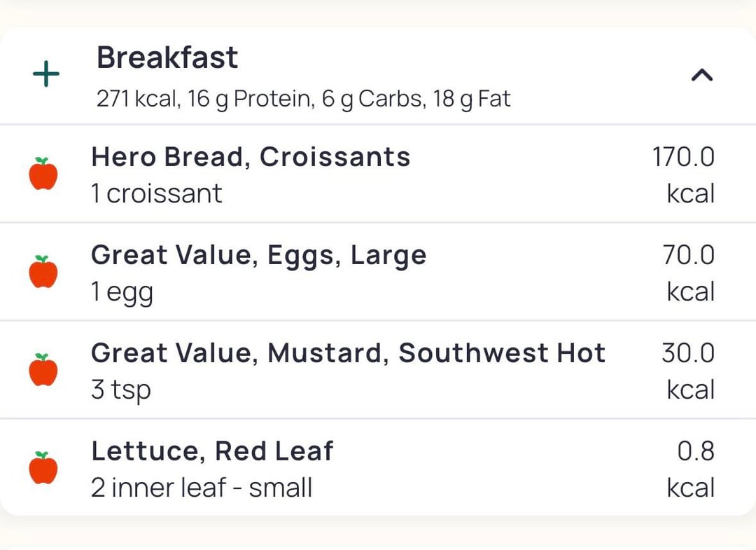Screen dimensions: 756x550
Task: Click the '1 egg' serving size text
Action: (122, 292)
